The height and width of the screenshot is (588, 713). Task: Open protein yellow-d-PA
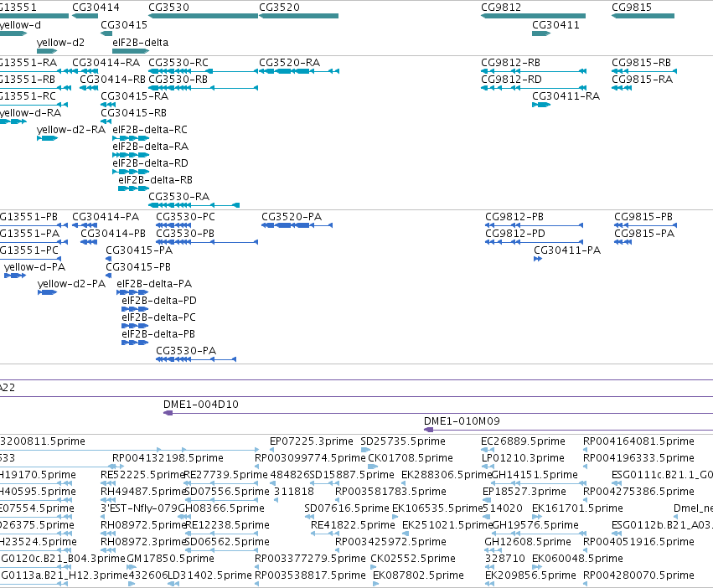(34, 267)
